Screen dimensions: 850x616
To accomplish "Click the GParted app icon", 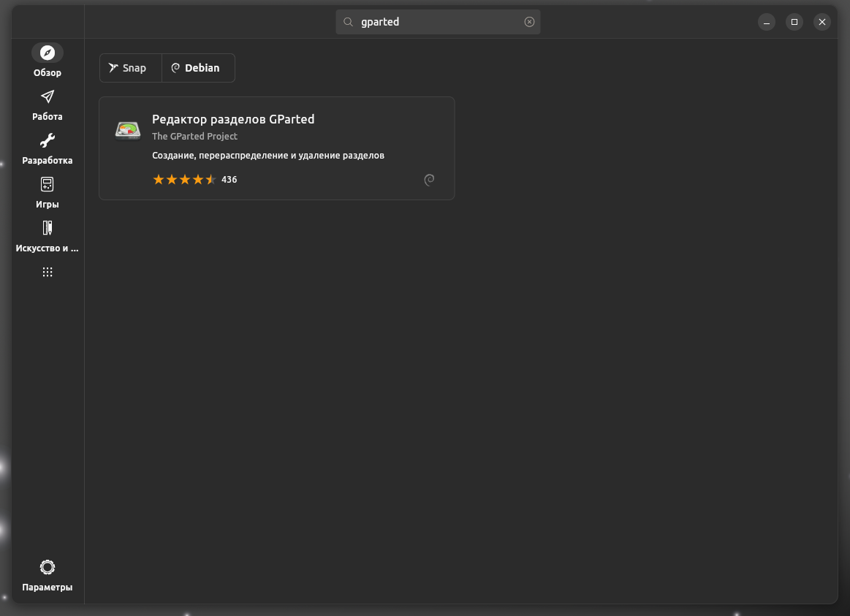I will [128, 131].
